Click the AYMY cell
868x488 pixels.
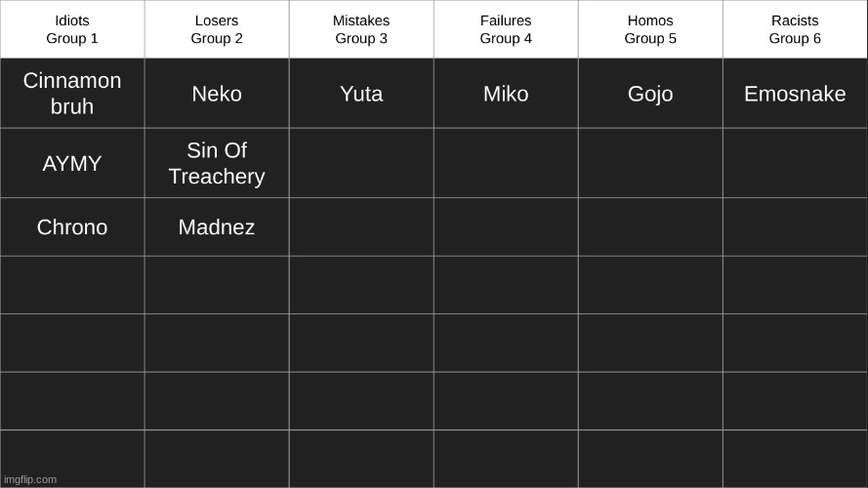tap(72, 163)
